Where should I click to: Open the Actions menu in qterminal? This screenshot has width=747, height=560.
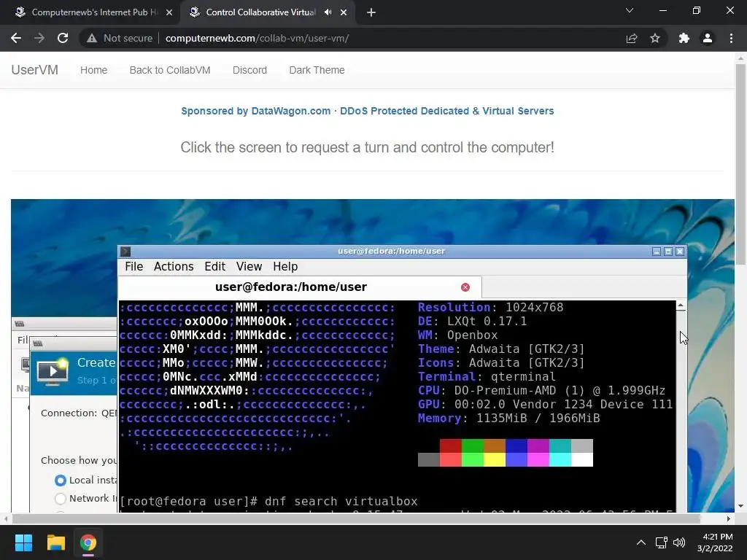click(x=174, y=266)
